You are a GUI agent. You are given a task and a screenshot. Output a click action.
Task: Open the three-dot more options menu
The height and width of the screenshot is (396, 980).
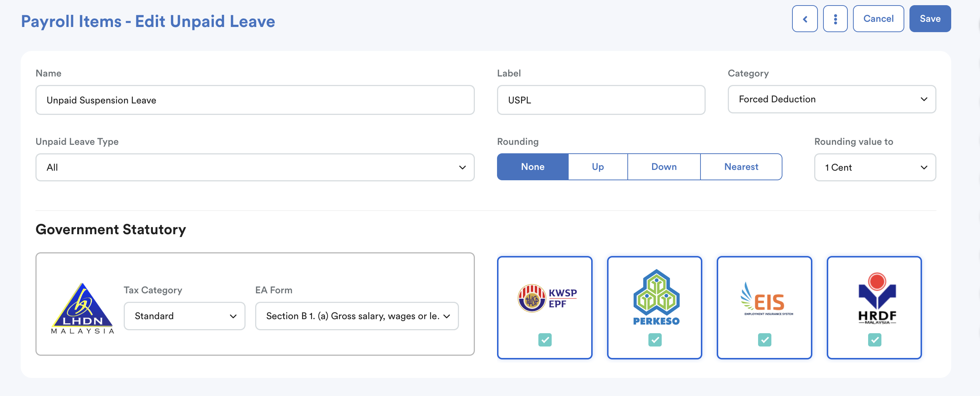click(835, 19)
